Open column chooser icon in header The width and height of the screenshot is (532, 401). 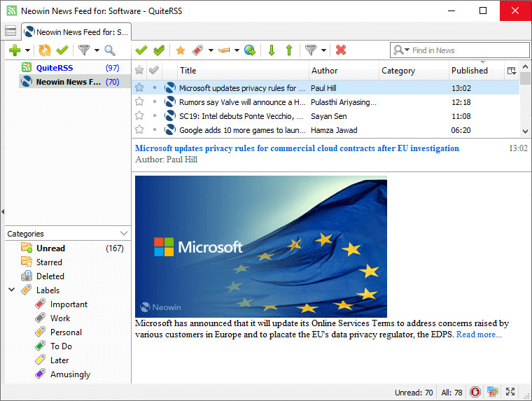click(x=512, y=71)
